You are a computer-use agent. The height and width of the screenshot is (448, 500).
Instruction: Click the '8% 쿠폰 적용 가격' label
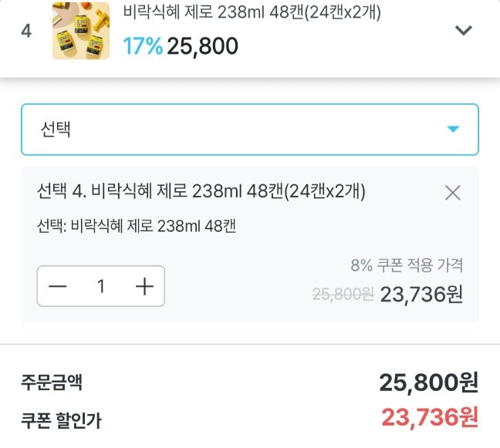[x=407, y=266]
